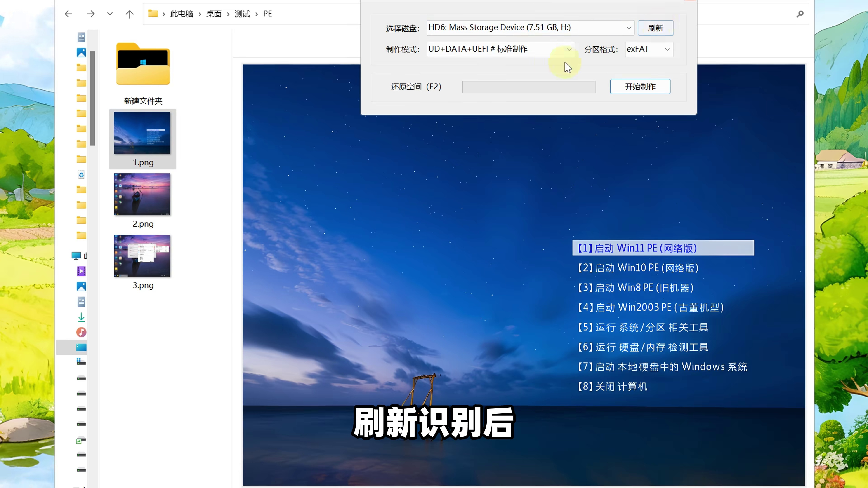The height and width of the screenshot is (488, 868).
Task: Go up one folder level
Action: click(x=129, y=14)
